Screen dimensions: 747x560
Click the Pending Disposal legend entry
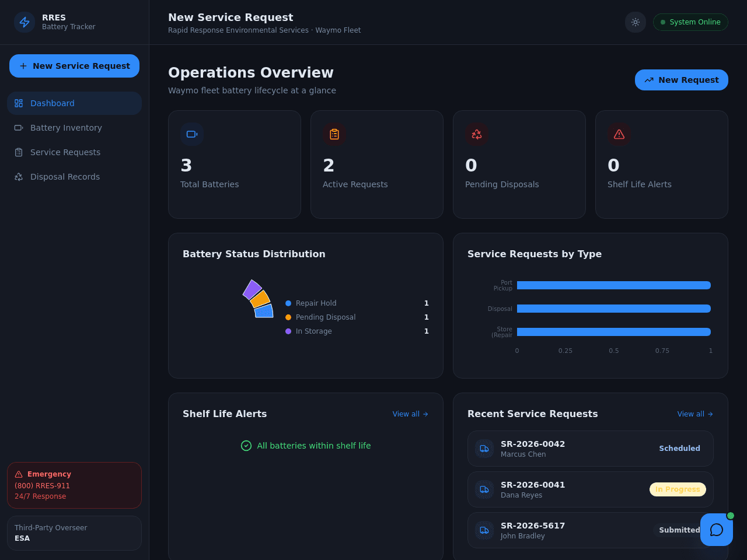[357, 317]
